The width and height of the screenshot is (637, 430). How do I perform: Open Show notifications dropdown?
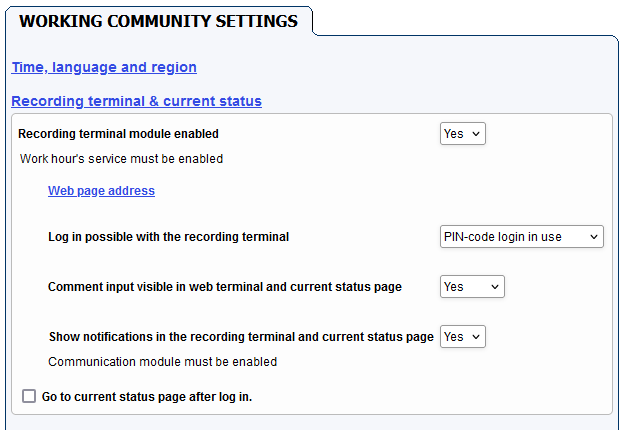[x=463, y=337]
